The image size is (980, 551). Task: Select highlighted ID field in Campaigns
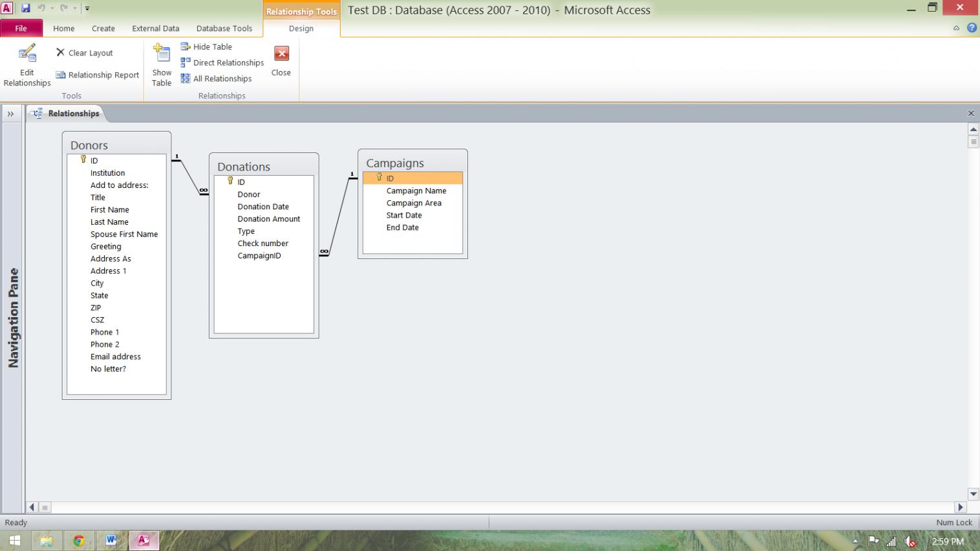point(412,178)
